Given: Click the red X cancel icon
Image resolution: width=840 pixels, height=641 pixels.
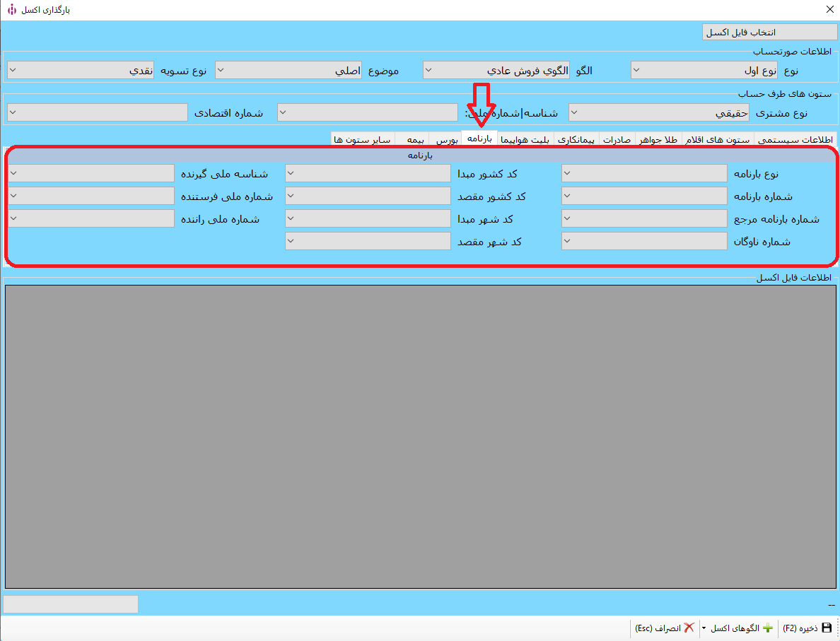Looking at the screenshot, I should pyautogui.click(x=689, y=628).
